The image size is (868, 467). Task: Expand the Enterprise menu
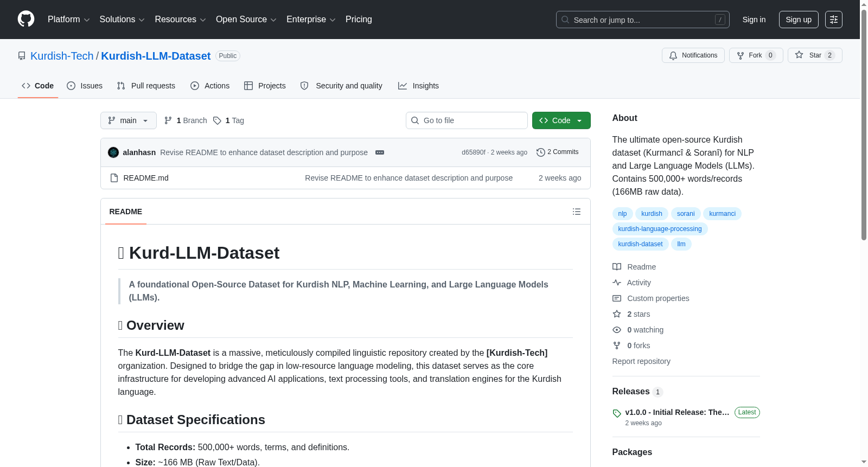point(311,20)
